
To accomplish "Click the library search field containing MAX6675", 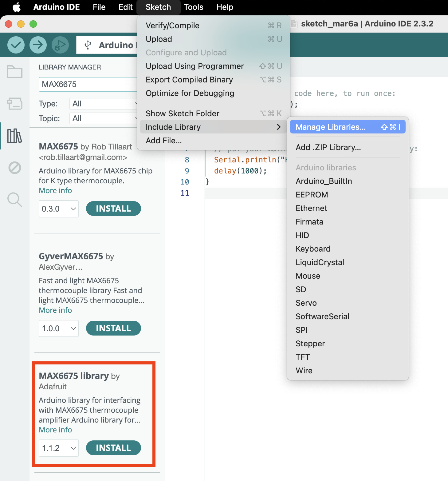I will click(x=88, y=84).
